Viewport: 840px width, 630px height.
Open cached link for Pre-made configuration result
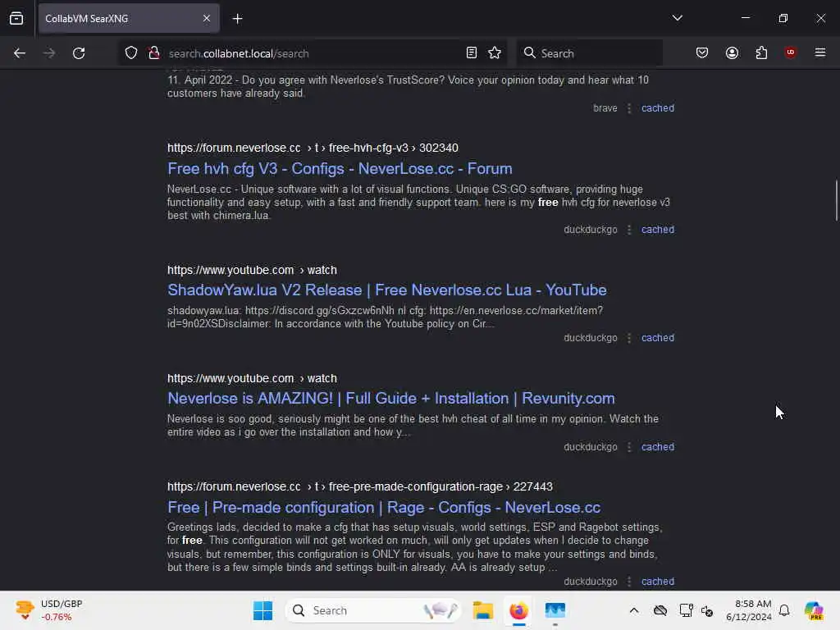pos(658,582)
